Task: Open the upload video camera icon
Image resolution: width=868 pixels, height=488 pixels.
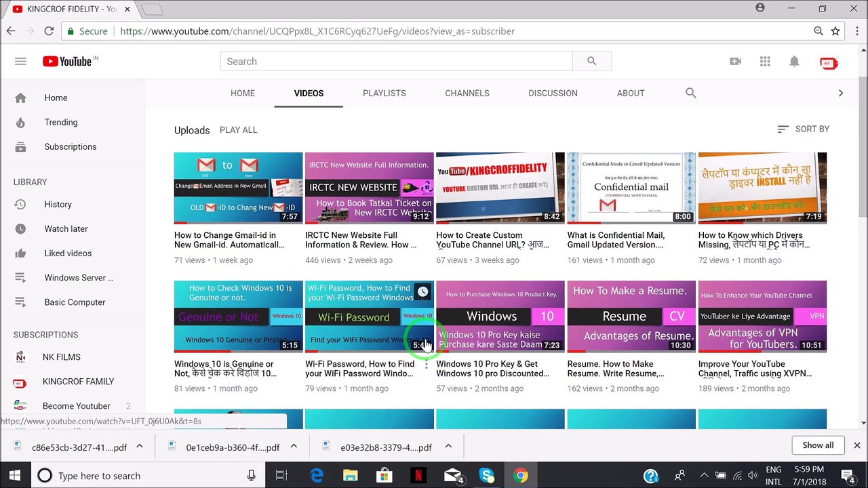Action: click(x=736, y=62)
